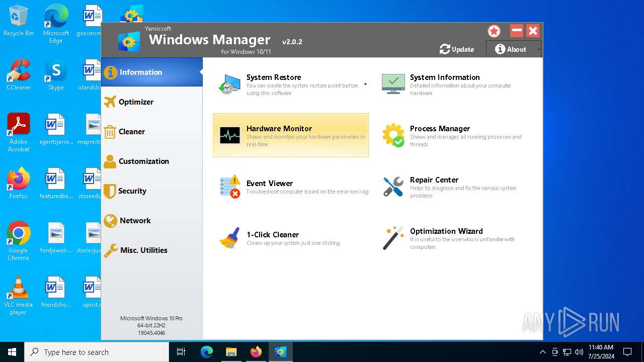Open the featuredbe Word document
The image size is (644, 362).
(x=56, y=184)
